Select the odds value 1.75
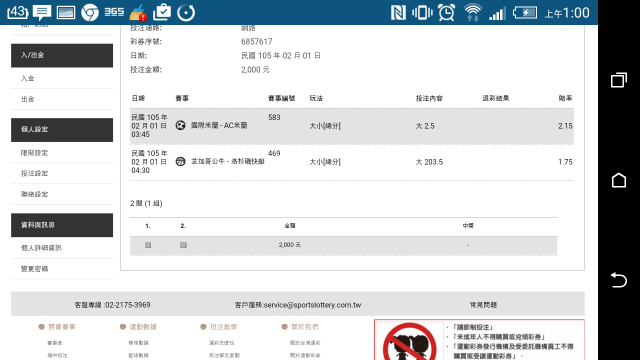This screenshot has height=360, width=640. 565,162
